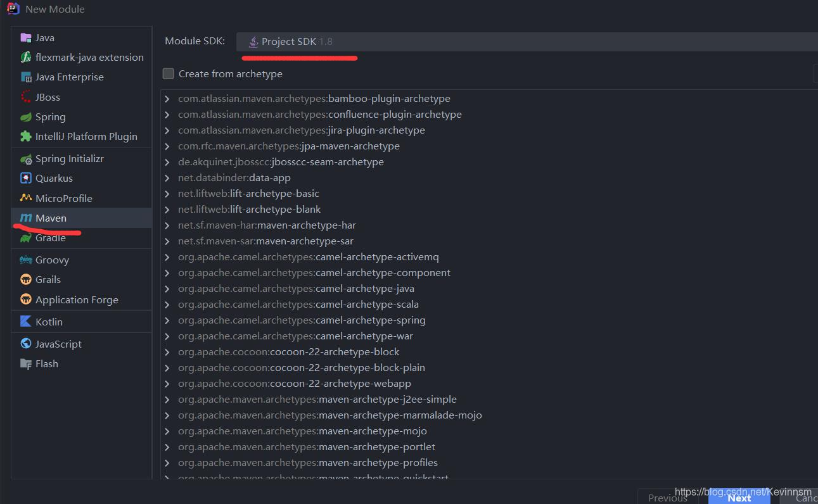The height and width of the screenshot is (504, 818).
Task: Select maven-archetype-marmalade-mojo archetype
Action: pos(330,415)
